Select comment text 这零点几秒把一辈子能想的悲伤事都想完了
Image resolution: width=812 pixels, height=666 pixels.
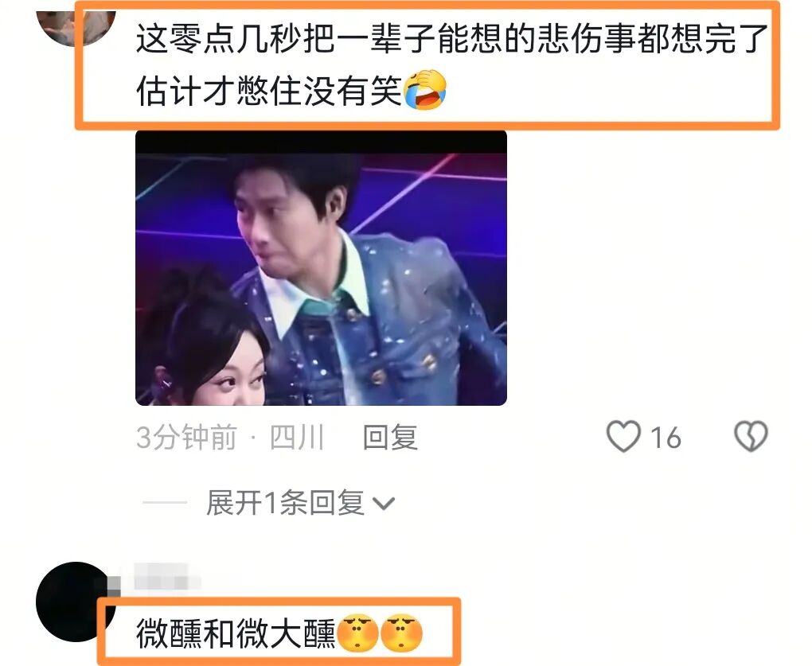(451, 39)
